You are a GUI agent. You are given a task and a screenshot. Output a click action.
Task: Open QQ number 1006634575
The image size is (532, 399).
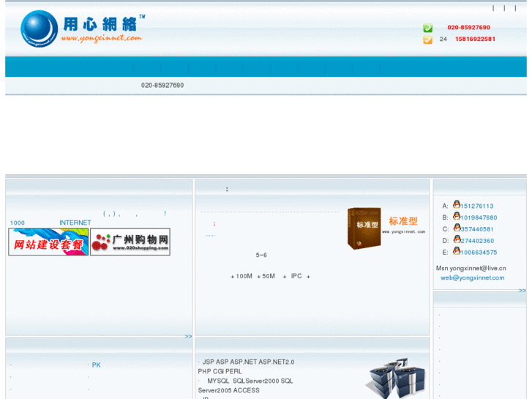click(x=479, y=253)
